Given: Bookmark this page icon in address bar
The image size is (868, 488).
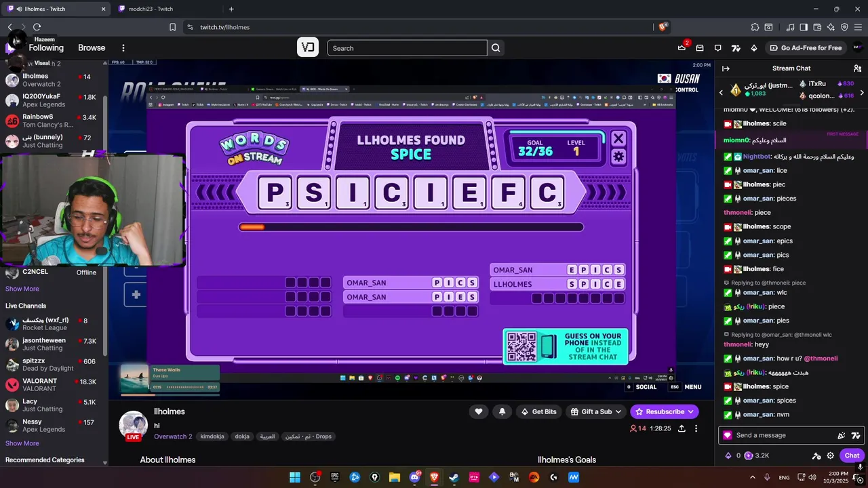Looking at the screenshot, I should pos(172,27).
